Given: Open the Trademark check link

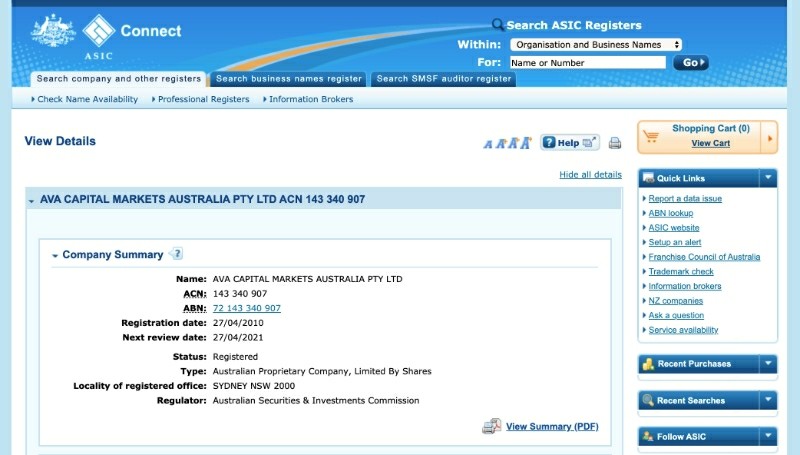Looking at the screenshot, I should [681, 271].
